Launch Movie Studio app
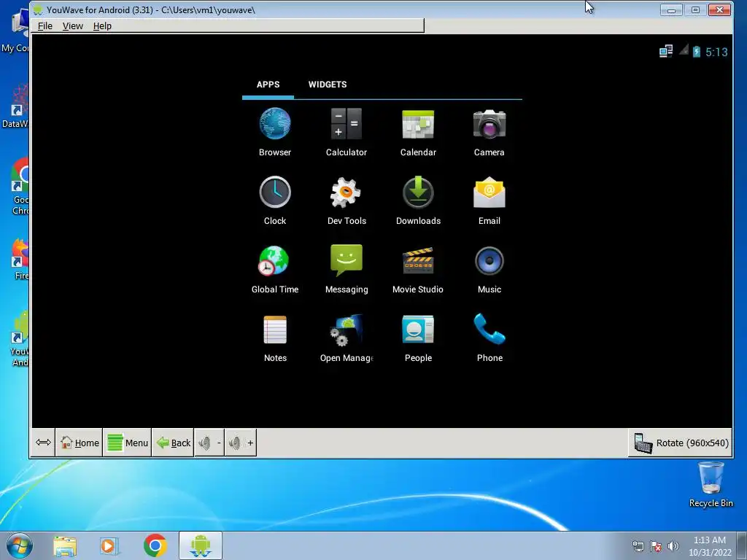The height and width of the screenshot is (560, 747). 418,269
